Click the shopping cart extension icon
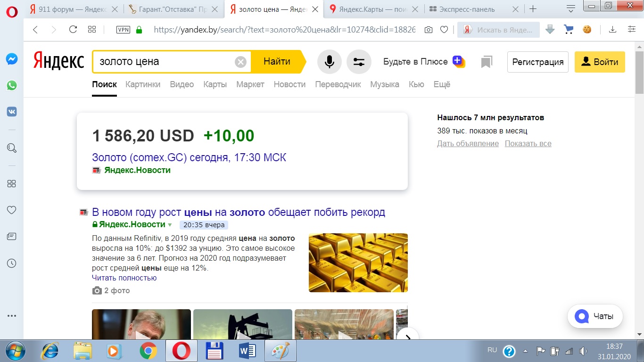The height and width of the screenshot is (362, 644). 569,29
